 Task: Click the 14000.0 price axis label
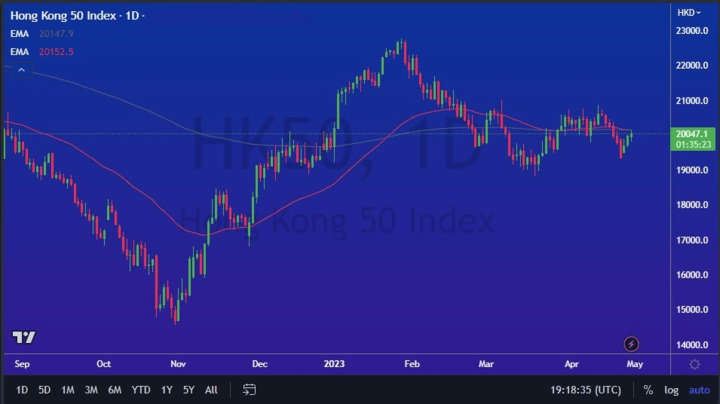(x=692, y=345)
